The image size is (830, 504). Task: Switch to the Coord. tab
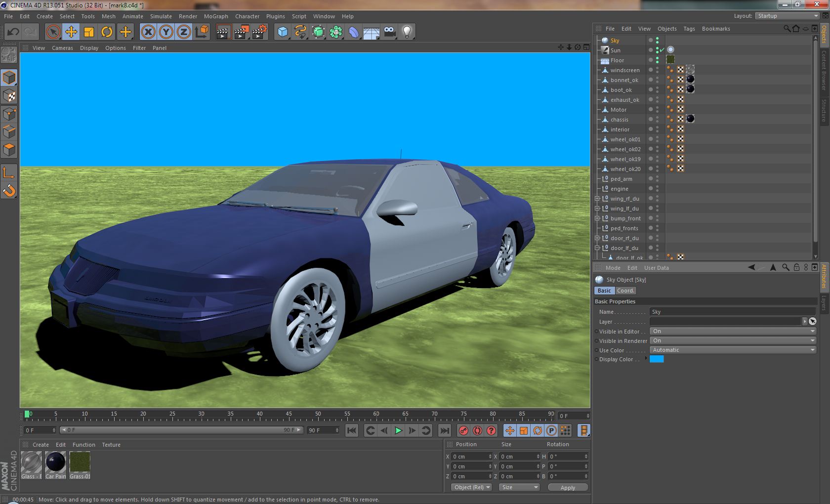tap(625, 291)
